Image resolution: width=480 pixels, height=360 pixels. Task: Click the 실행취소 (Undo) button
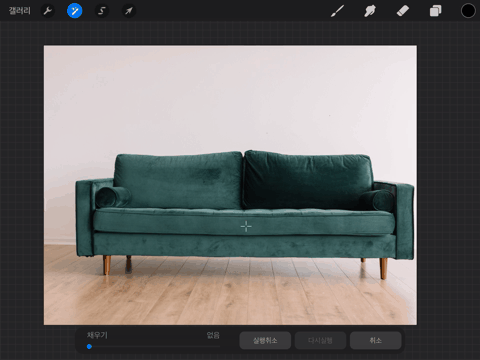pos(265,340)
